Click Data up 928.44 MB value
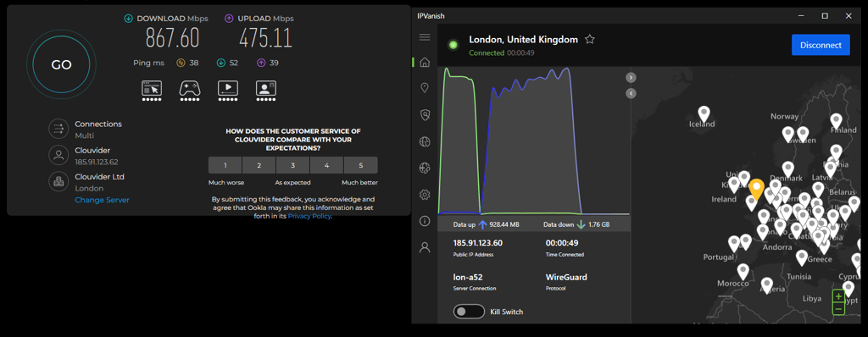This screenshot has height=337, width=868. tap(504, 224)
